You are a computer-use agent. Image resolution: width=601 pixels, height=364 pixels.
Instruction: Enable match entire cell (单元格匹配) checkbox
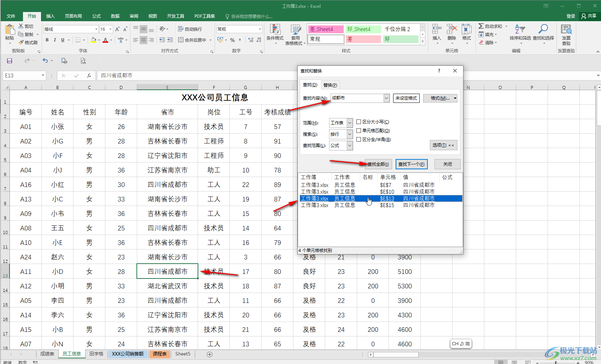(x=358, y=131)
